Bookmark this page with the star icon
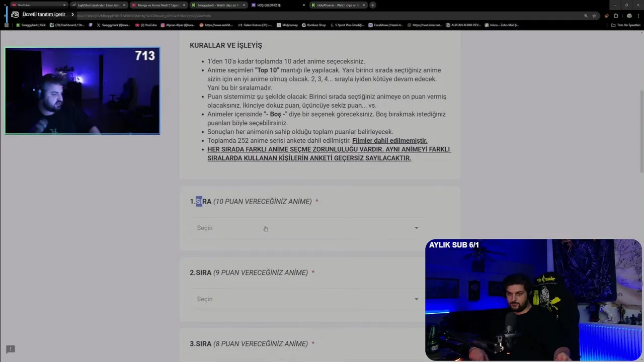The width and height of the screenshot is (644, 362). click(x=594, y=16)
